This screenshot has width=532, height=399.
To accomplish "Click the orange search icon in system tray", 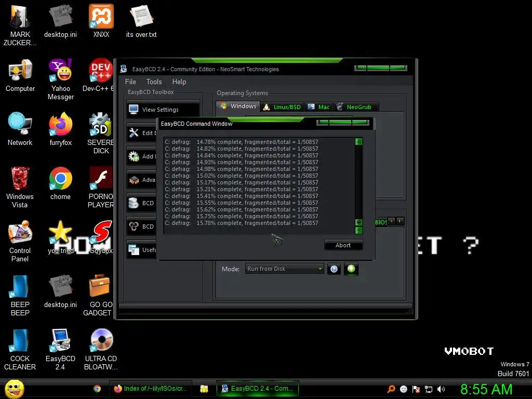I will 391,389.
